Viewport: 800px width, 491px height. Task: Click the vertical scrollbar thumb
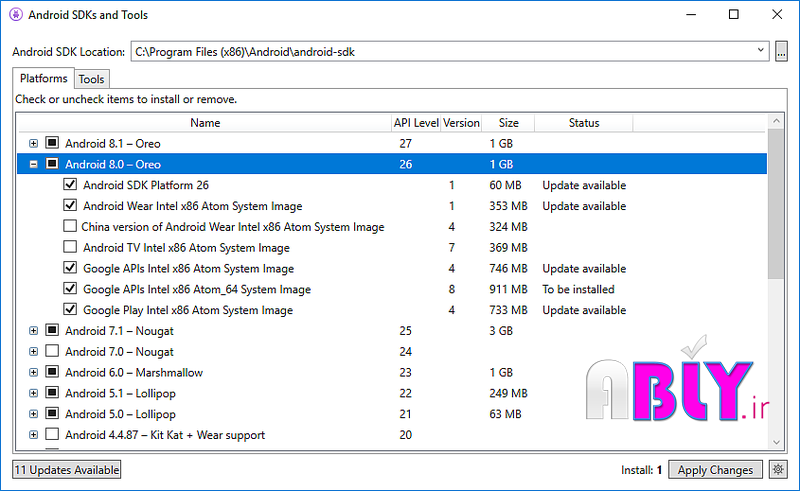tap(776, 204)
